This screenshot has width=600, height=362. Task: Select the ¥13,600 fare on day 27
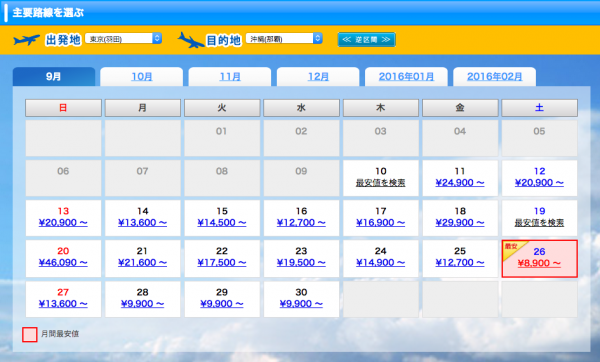63,304
